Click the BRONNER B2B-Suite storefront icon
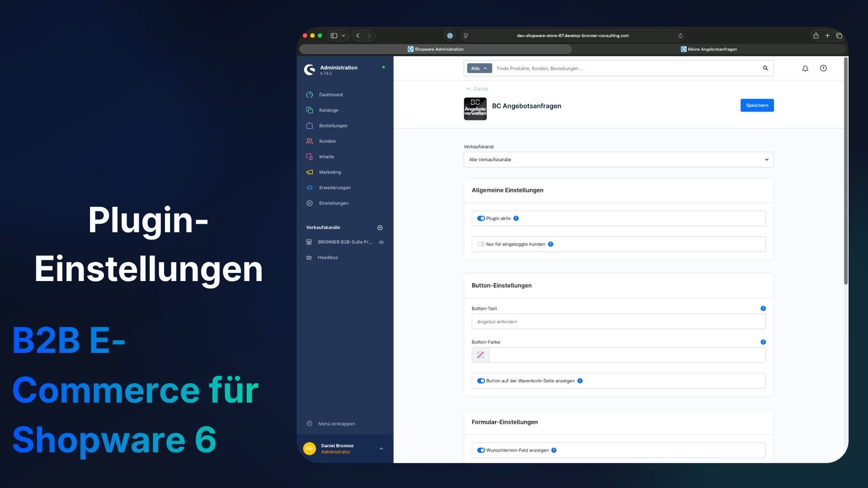Viewport: 868px width, 488px height. coord(309,242)
